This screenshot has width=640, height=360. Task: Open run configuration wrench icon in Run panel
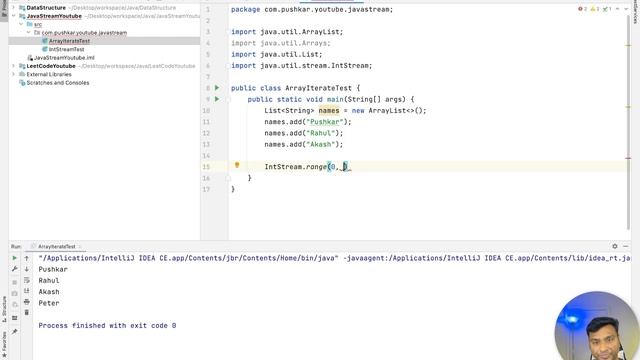pos(15,269)
